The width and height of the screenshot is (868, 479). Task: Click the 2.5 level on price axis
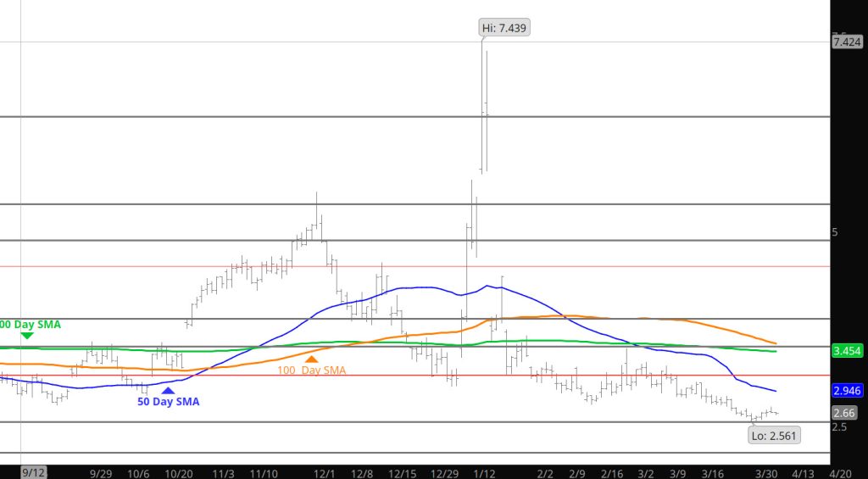click(x=840, y=426)
